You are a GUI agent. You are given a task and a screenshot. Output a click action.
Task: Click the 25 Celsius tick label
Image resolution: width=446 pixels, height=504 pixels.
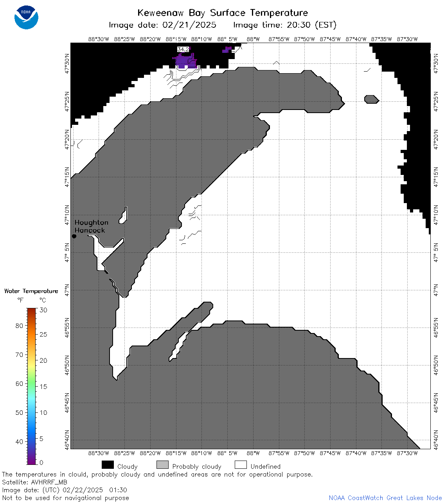tap(43, 334)
